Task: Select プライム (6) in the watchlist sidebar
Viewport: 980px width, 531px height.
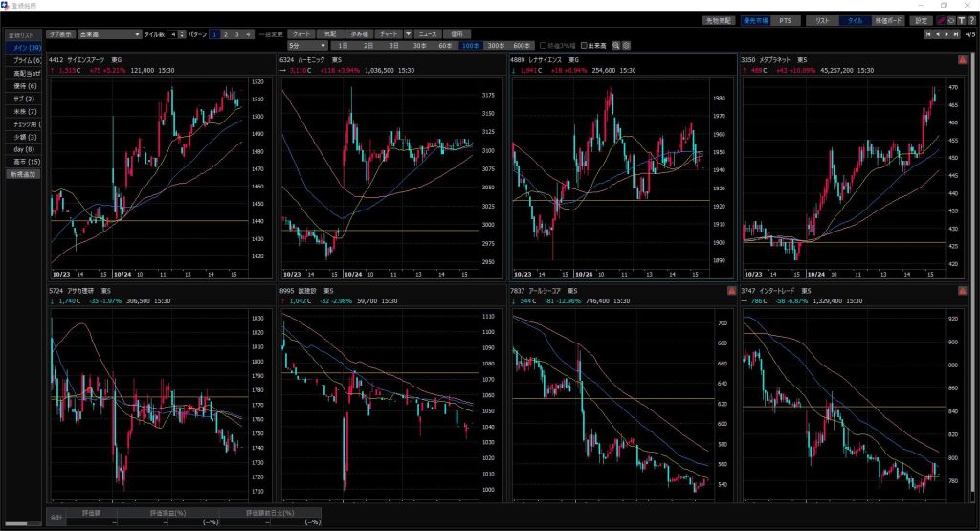Action: (x=27, y=60)
